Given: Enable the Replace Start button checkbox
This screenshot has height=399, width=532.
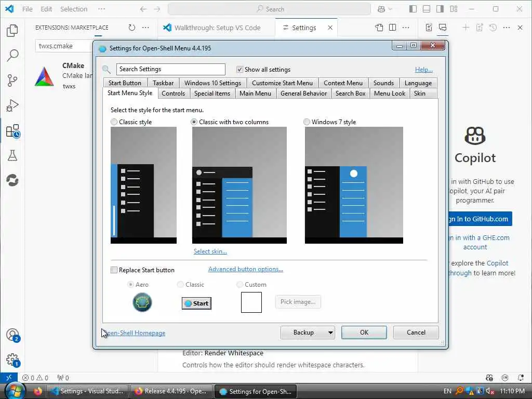Looking at the screenshot, I should pos(114,270).
